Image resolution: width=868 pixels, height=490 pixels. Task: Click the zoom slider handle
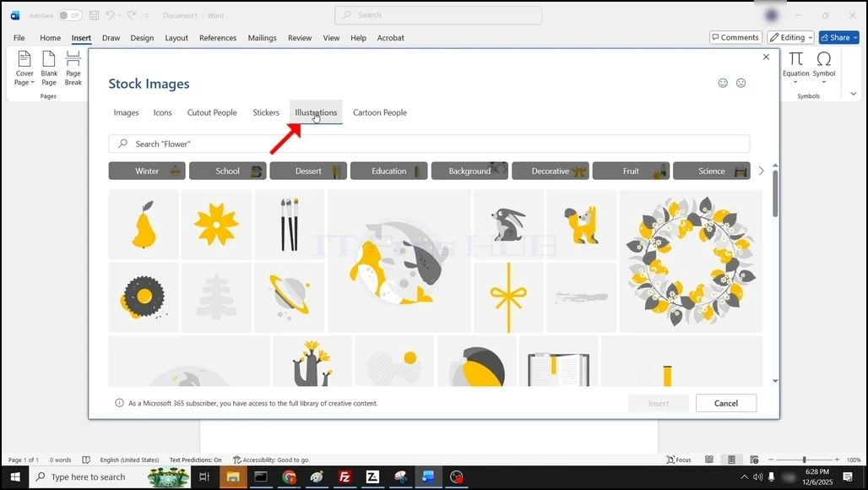(x=805, y=460)
